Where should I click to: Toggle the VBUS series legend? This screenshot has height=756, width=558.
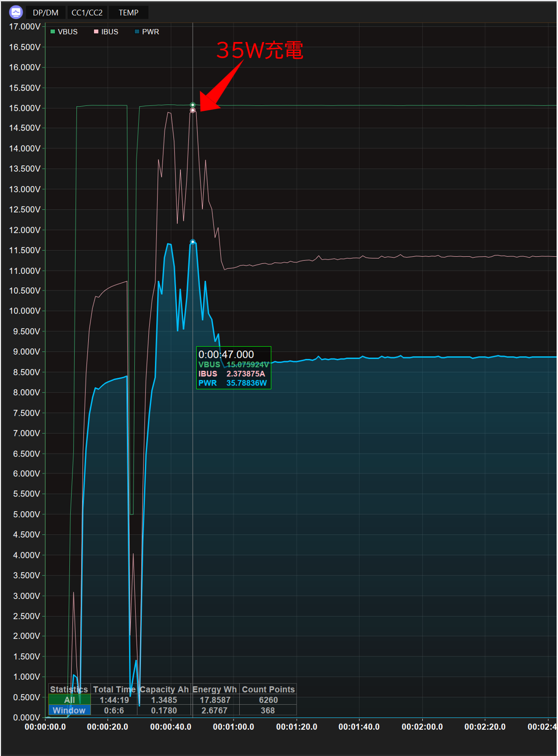pyautogui.click(x=64, y=31)
